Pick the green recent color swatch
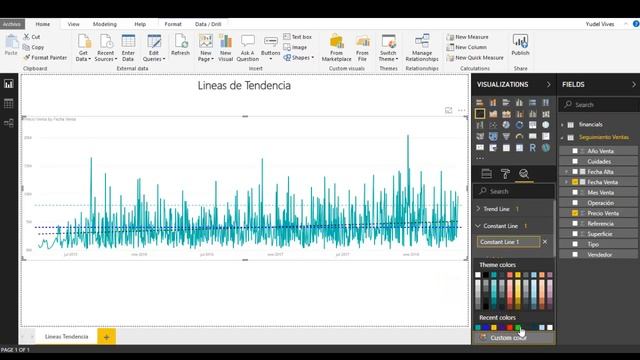640x360 pixels. point(518,327)
